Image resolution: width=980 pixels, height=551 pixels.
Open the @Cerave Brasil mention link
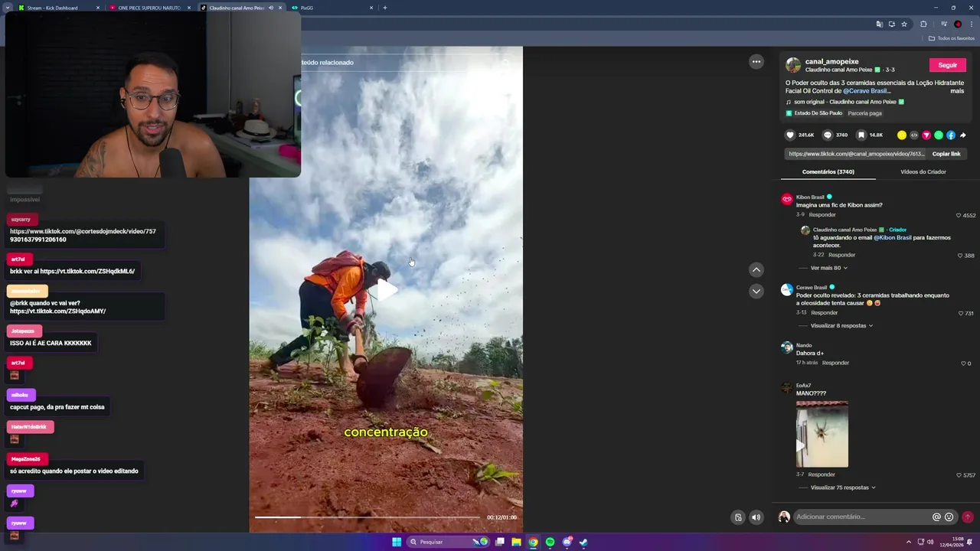click(867, 91)
